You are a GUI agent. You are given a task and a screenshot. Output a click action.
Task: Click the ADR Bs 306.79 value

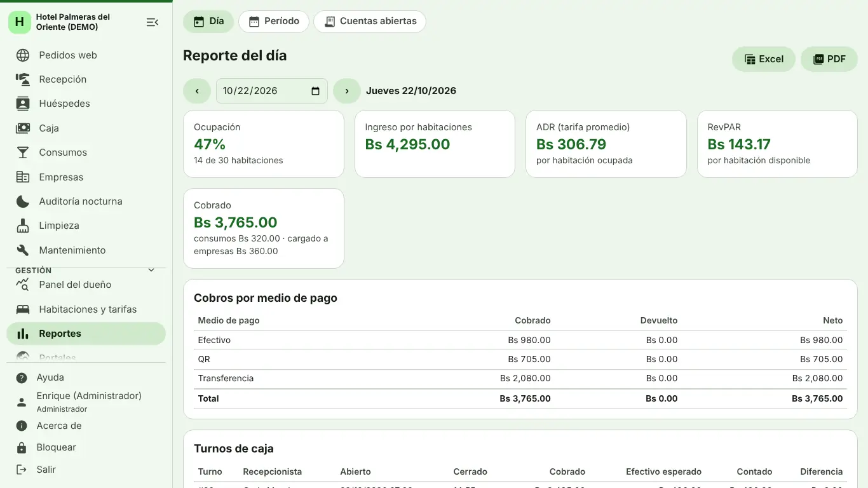[x=571, y=144]
